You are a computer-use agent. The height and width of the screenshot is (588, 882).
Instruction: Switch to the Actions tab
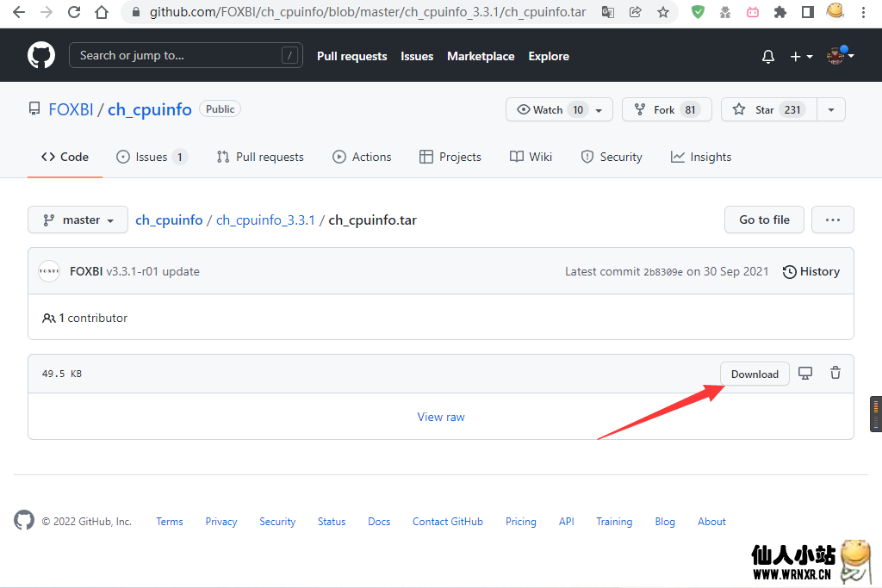tap(362, 157)
